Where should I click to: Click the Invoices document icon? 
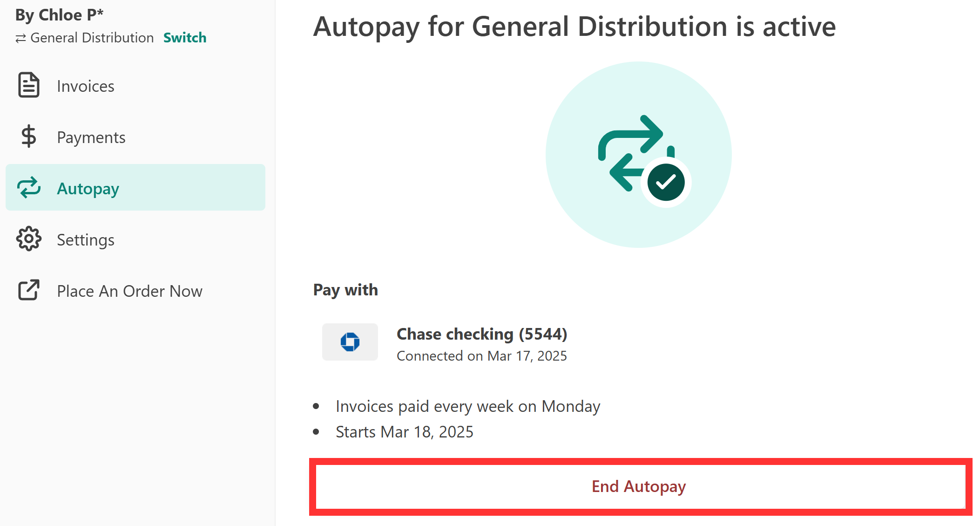click(x=29, y=85)
